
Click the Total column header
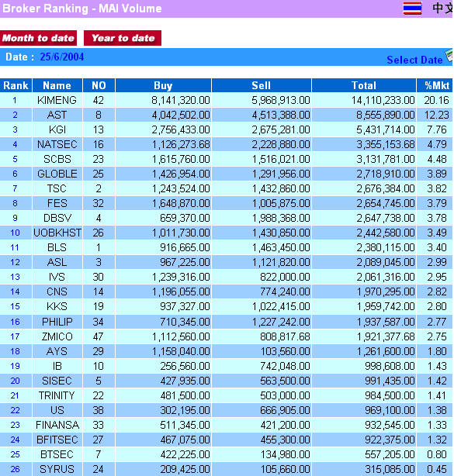(x=364, y=85)
